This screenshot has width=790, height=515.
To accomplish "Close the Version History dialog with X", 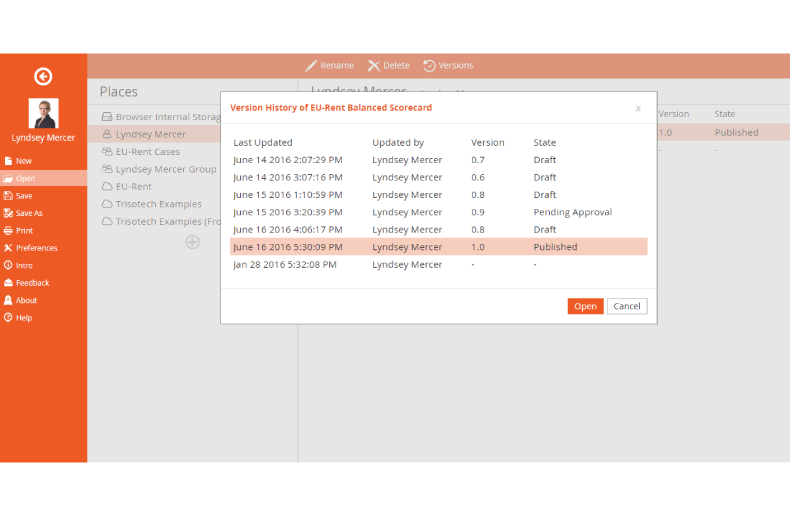I will point(638,108).
